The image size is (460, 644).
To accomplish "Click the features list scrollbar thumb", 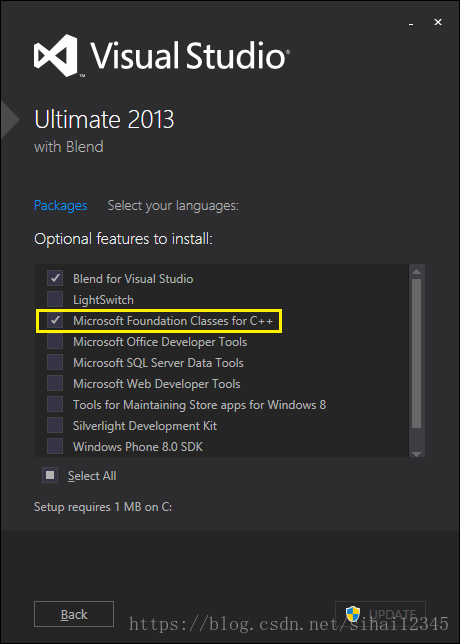I will (416, 354).
